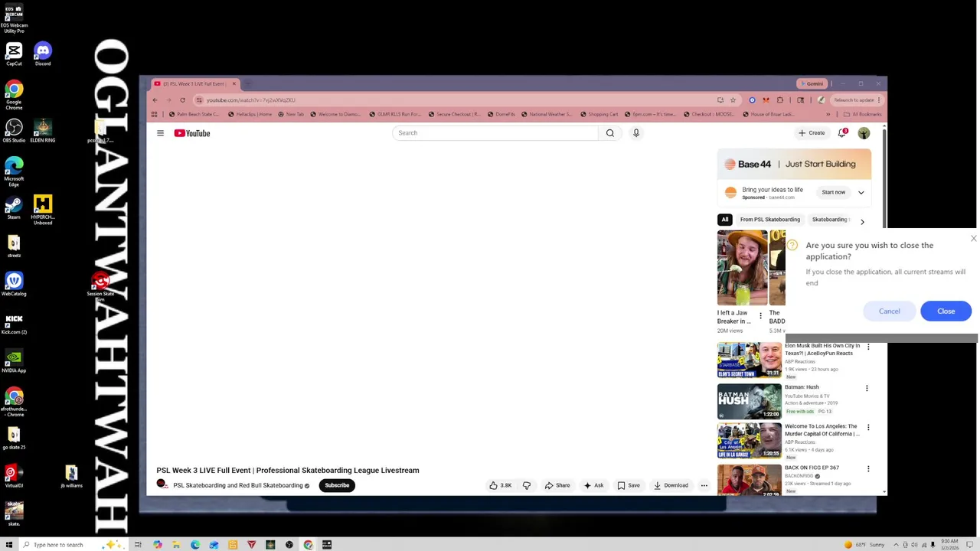Open Gemini button in Chrome title bar

coord(811,84)
